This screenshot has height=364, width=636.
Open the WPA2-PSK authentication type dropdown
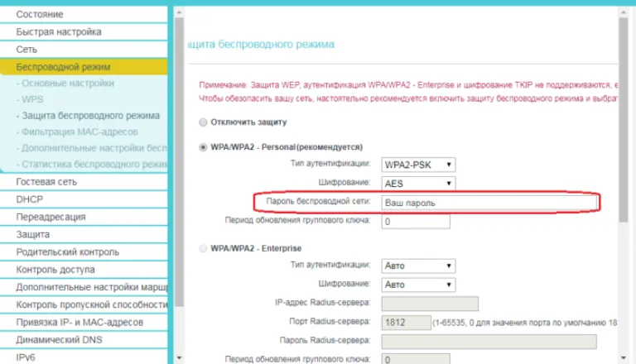(418, 165)
